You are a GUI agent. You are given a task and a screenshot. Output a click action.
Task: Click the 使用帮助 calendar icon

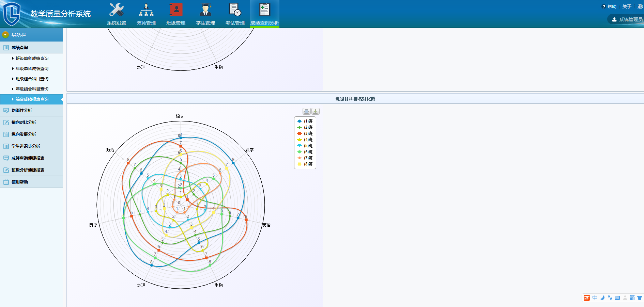click(x=6, y=182)
